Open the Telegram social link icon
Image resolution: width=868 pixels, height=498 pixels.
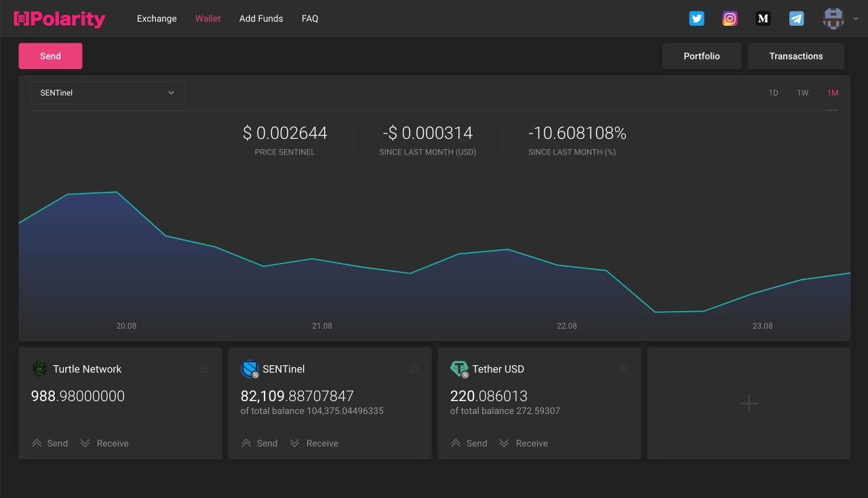click(796, 19)
